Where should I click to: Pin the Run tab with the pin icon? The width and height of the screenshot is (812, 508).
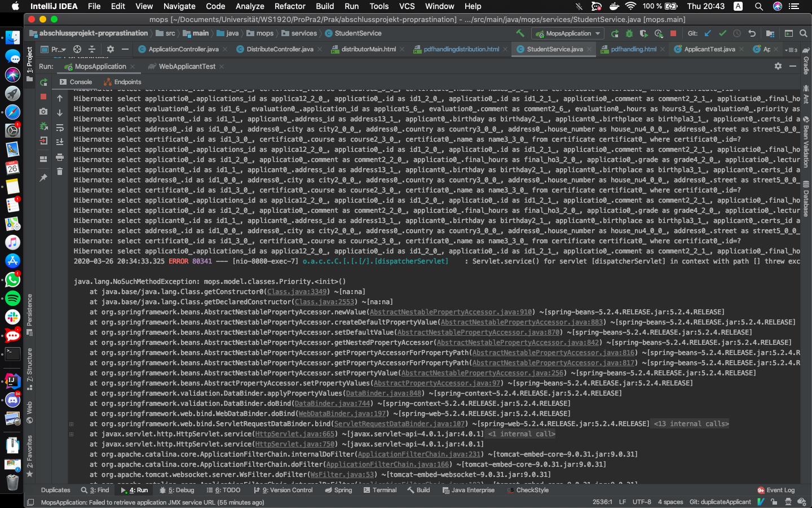[43, 177]
